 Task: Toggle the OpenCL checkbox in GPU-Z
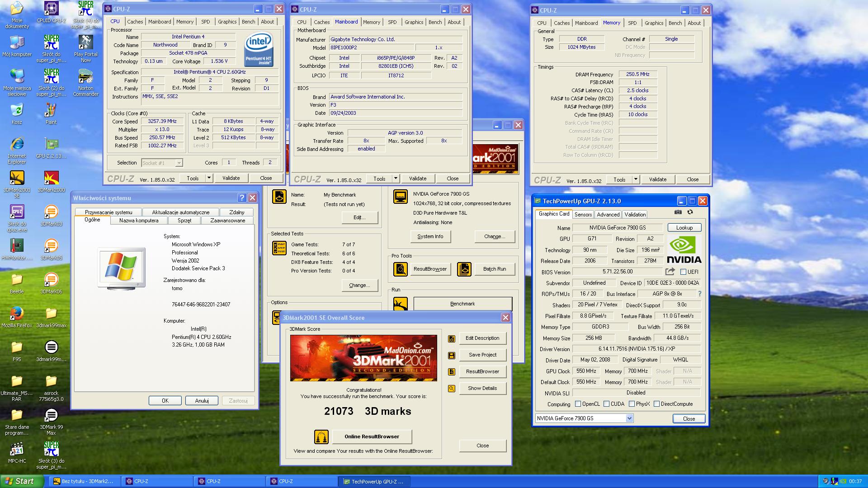click(x=578, y=404)
